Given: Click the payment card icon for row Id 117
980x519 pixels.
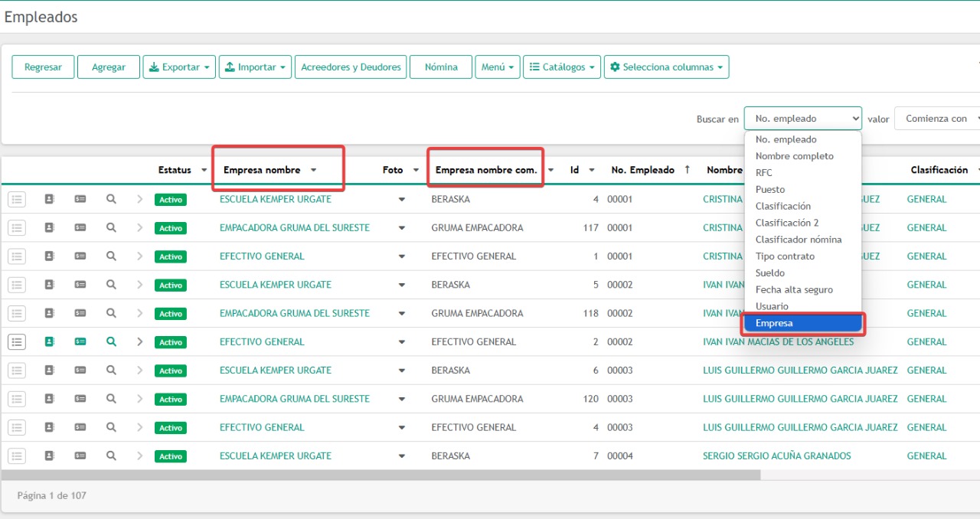Looking at the screenshot, I should pos(80,227).
